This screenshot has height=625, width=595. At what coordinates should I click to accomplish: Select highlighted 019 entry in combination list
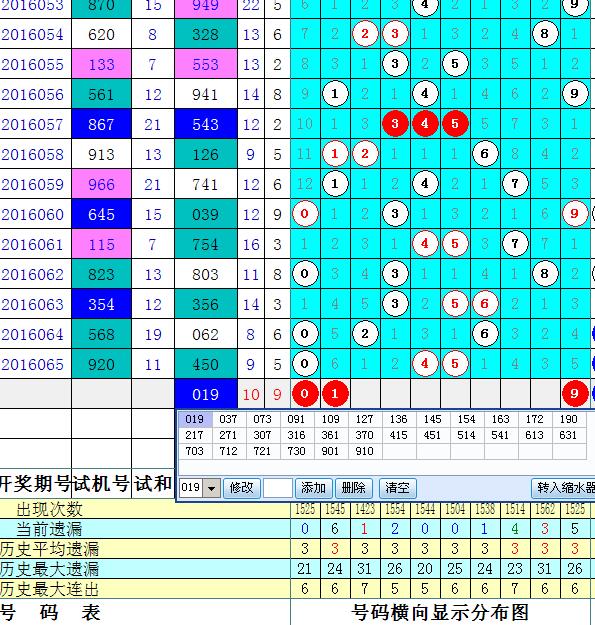(x=194, y=419)
